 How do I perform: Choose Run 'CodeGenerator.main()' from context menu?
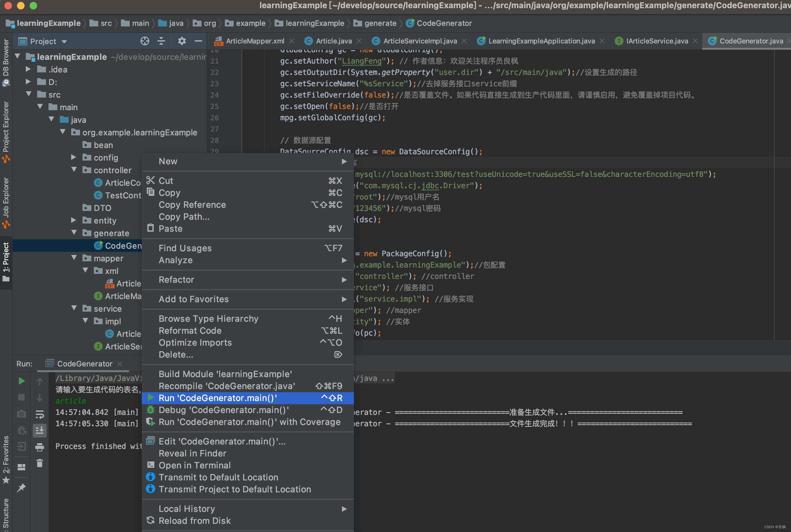pos(218,398)
